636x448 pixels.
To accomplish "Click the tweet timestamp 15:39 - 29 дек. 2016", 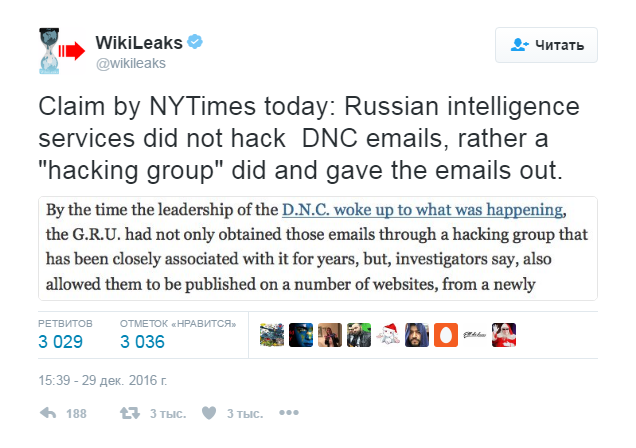I will (x=103, y=381).
